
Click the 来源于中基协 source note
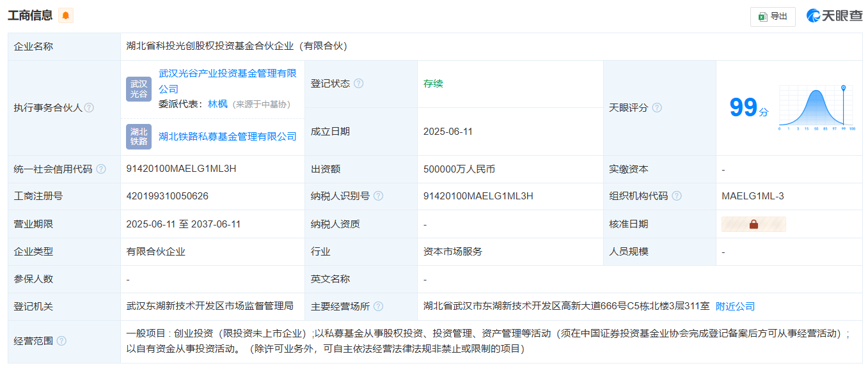[x=262, y=104]
